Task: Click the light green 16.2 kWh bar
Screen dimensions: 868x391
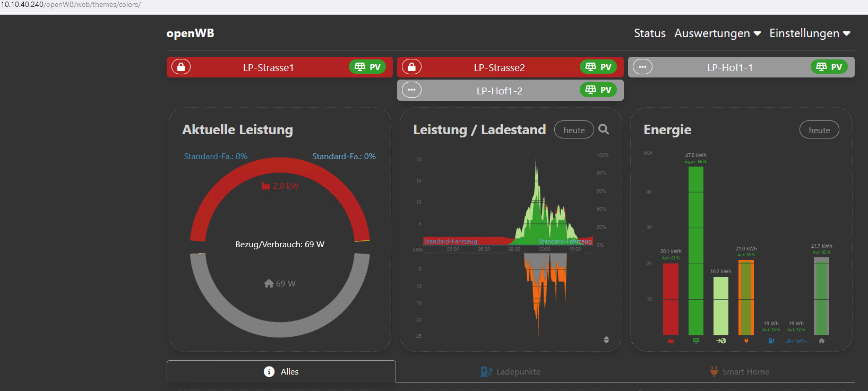Action: point(721,306)
